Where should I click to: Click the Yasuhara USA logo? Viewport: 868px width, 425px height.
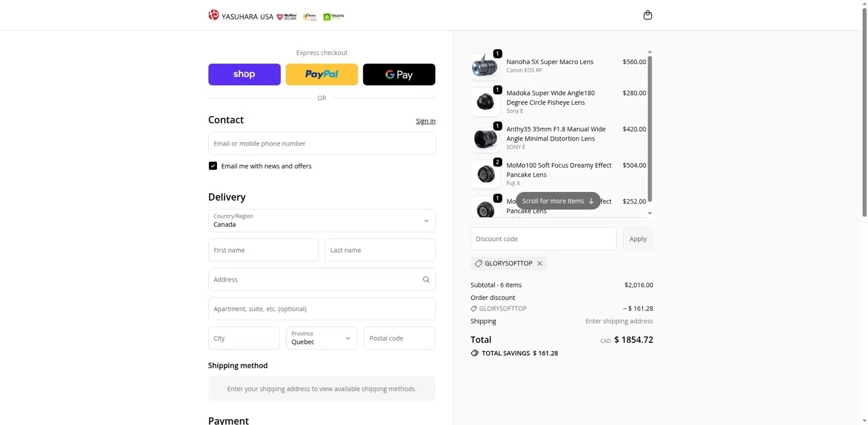pos(241,16)
